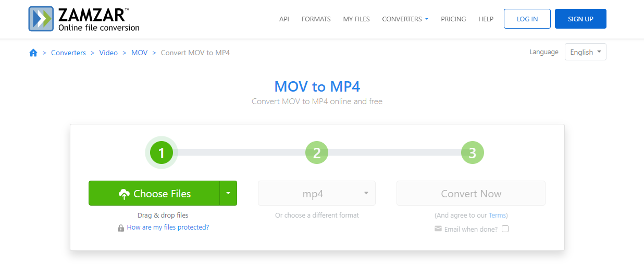Click the green Choose Files button
644x279 pixels.
[x=154, y=194]
